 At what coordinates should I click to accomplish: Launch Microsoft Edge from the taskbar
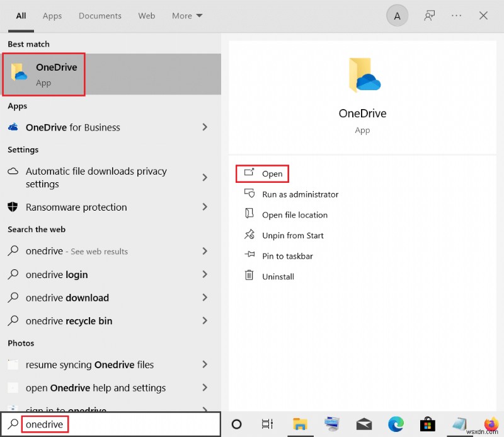click(x=396, y=424)
